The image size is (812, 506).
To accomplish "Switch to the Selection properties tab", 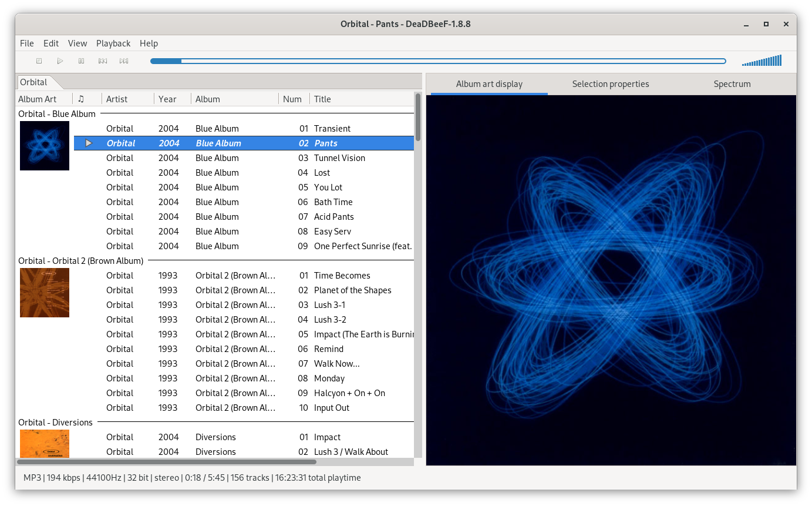I will [610, 84].
